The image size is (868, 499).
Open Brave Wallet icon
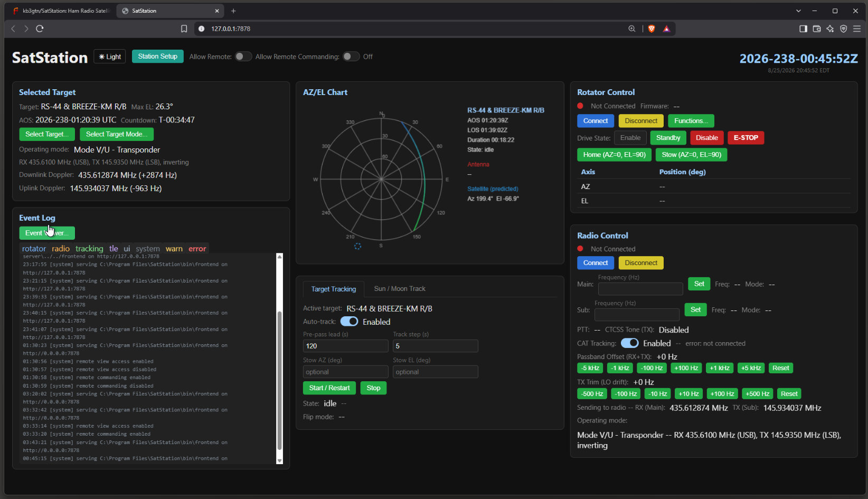[x=817, y=29]
